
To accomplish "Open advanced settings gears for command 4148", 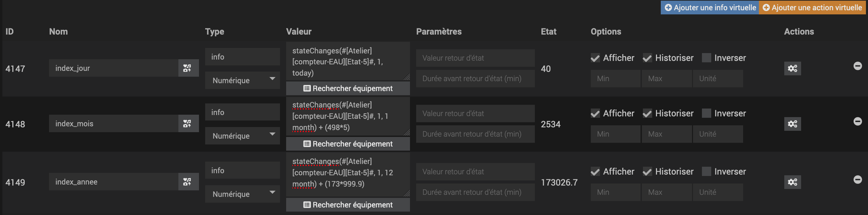I will coord(792,124).
